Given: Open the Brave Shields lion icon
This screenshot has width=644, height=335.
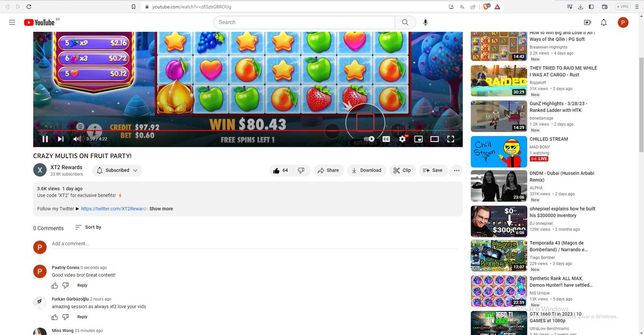Looking at the screenshot, I should coord(486,6).
